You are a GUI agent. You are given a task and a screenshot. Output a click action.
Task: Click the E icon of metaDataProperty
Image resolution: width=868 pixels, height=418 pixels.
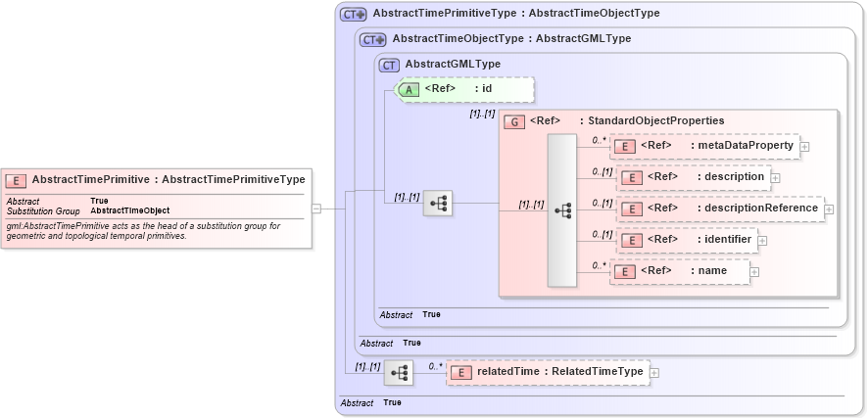pyautogui.click(x=625, y=147)
